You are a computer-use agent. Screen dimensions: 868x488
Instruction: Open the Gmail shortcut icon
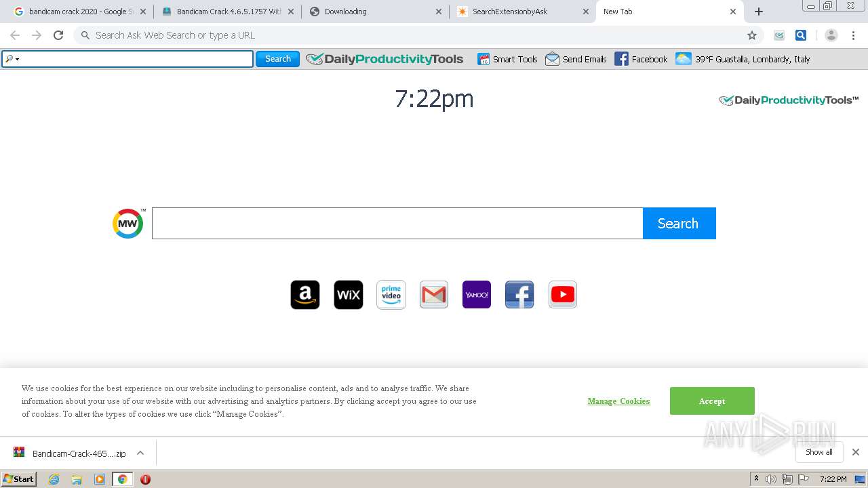pos(434,295)
